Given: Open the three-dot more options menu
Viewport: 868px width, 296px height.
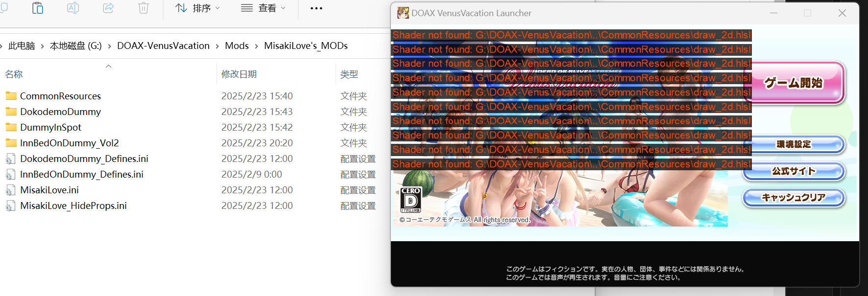Looking at the screenshot, I should click(x=316, y=8).
